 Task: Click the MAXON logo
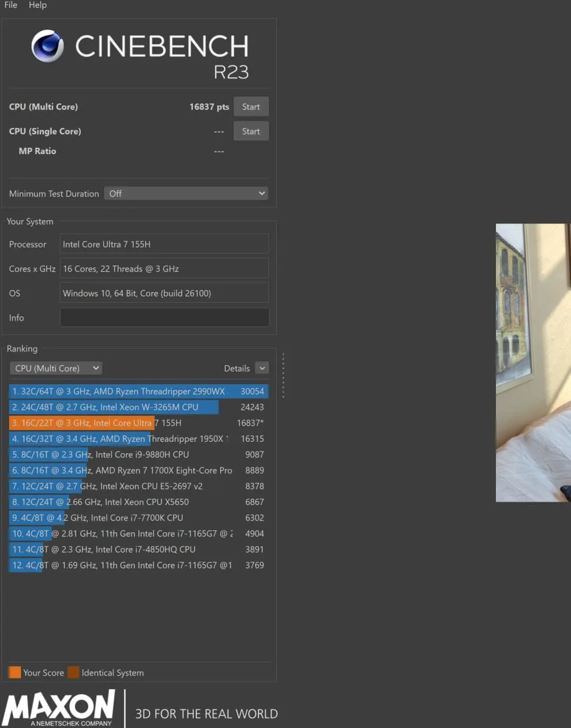(59, 708)
